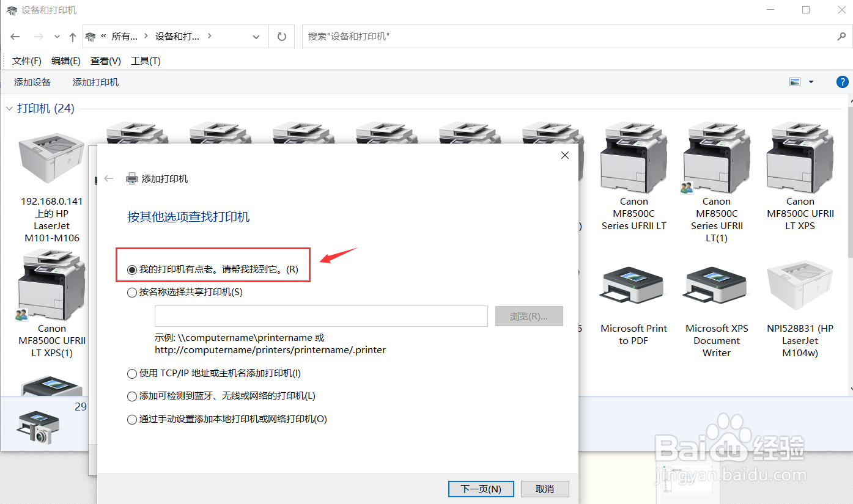
Task: Go forward using the forward arrow
Action: point(38,37)
